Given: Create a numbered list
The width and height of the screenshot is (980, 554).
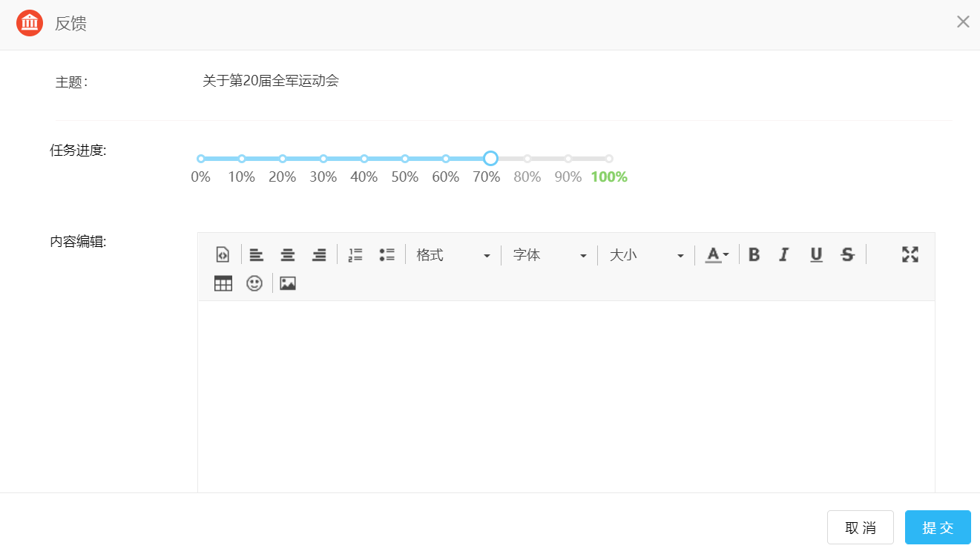Looking at the screenshot, I should point(355,254).
